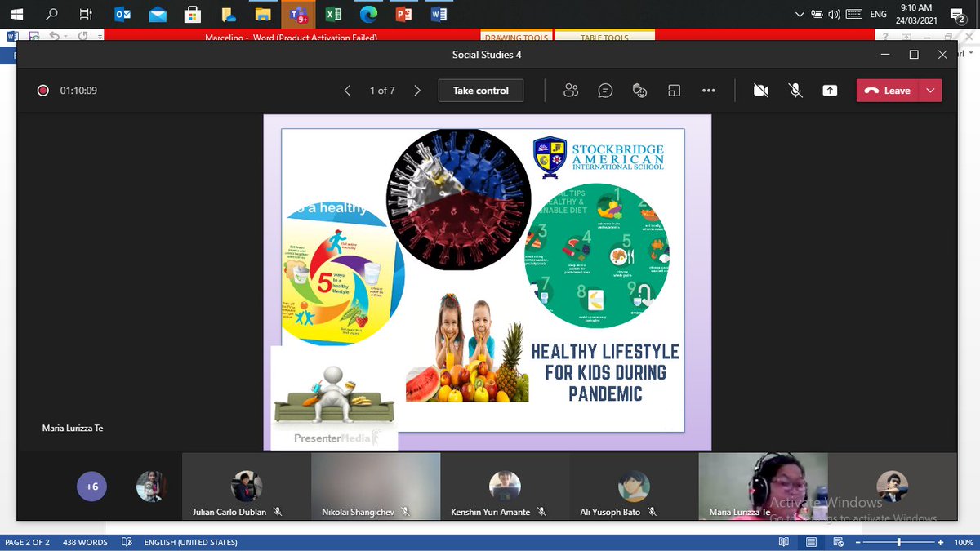Switch to Microsoft Teams taskbar icon
The image size is (980, 551).
297,14
